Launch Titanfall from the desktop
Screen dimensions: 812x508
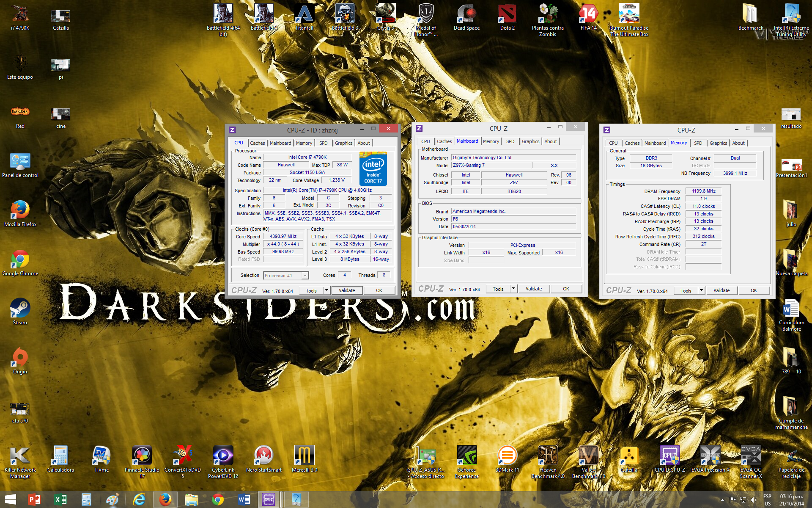(x=304, y=17)
